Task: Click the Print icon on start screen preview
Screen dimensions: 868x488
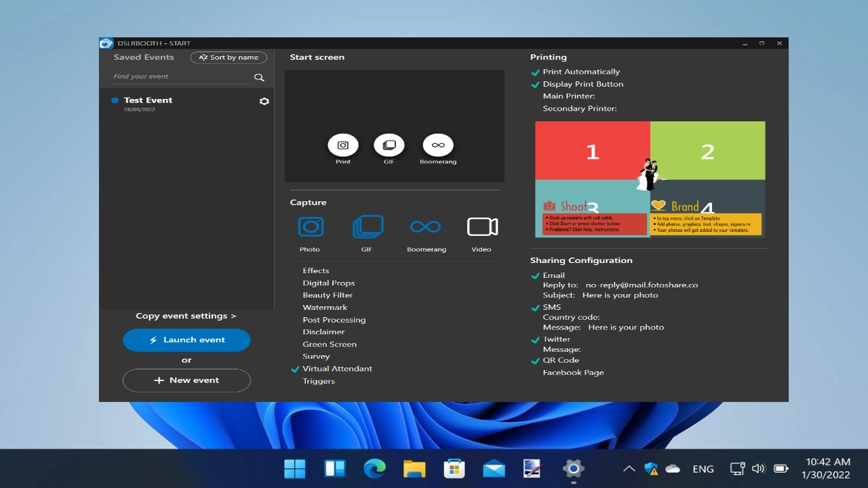Action: coord(343,145)
